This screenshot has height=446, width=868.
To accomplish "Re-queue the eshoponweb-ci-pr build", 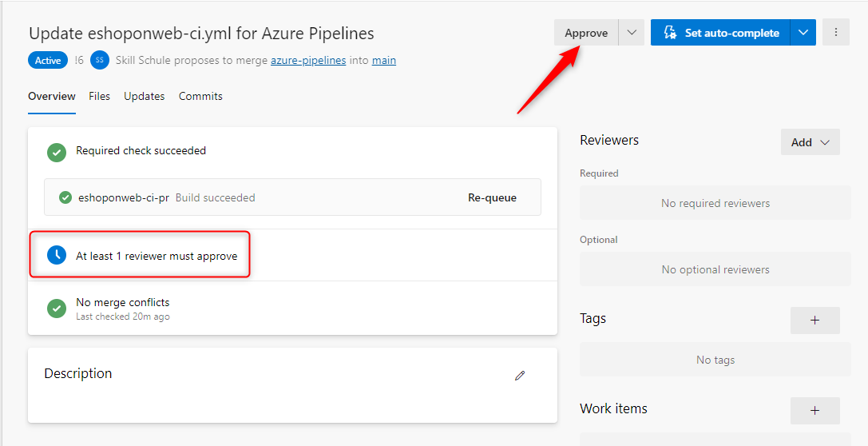I will tap(492, 197).
